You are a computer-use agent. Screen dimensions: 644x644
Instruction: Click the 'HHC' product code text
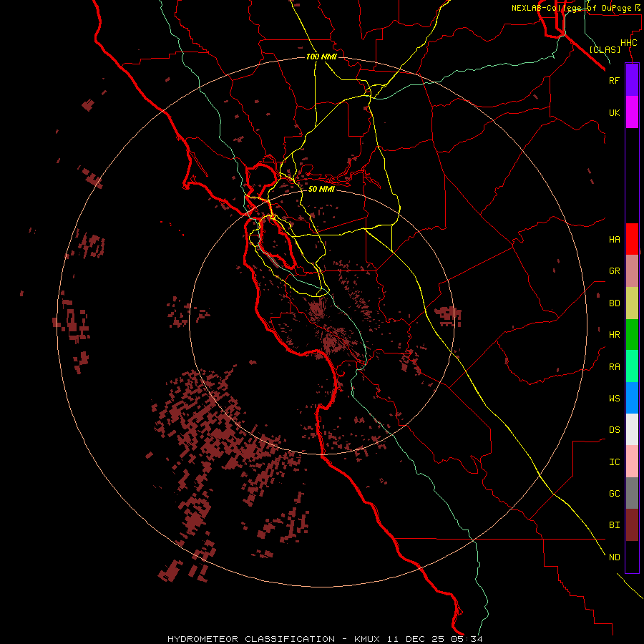pos(628,43)
